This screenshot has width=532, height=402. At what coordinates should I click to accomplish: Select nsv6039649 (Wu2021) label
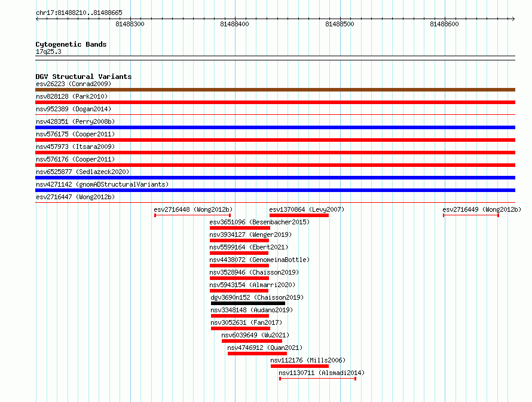[255, 335]
